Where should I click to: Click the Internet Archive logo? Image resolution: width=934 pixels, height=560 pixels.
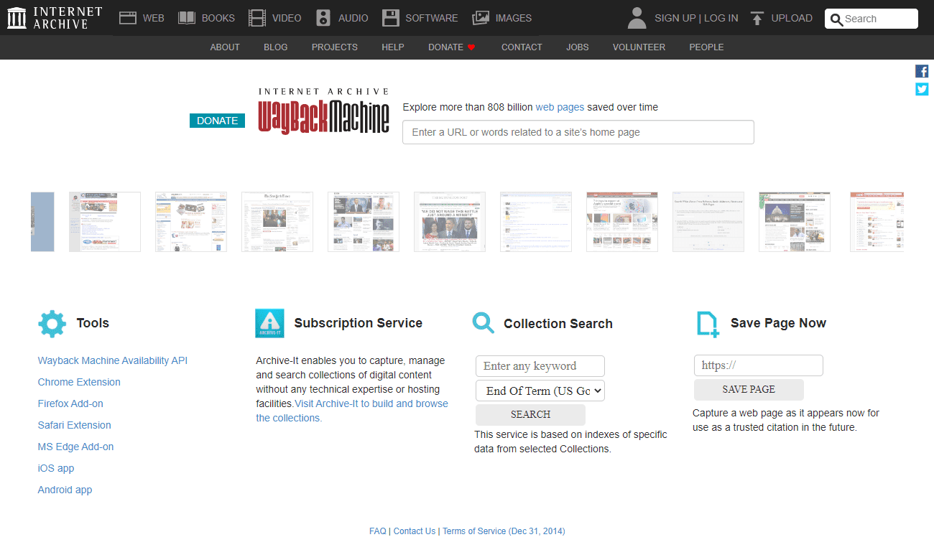click(x=55, y=18)
